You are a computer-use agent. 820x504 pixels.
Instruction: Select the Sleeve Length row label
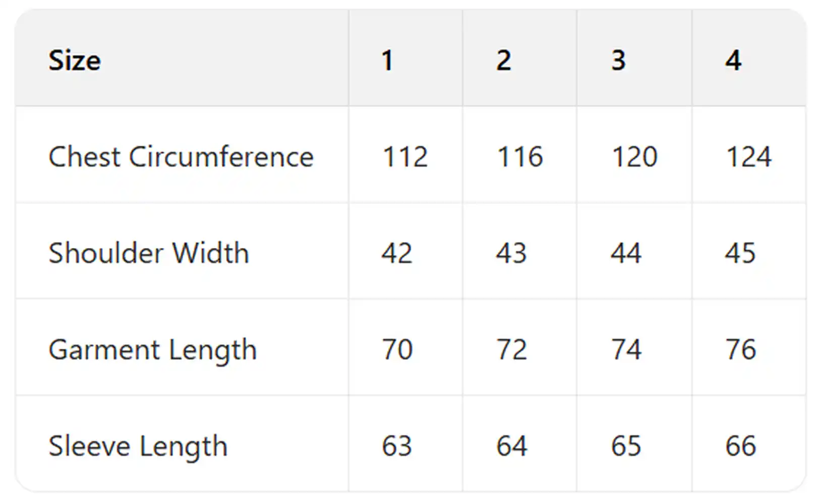[x=138, y=446]
